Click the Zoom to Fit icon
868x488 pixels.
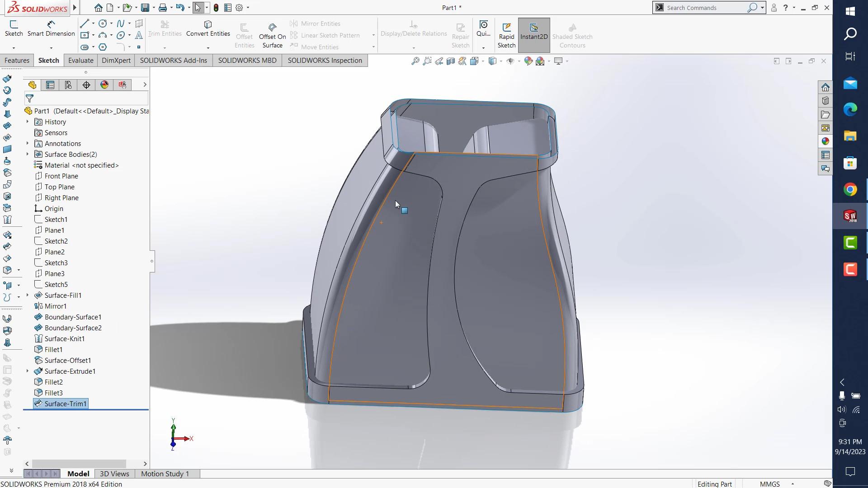(x=415, y=61)
